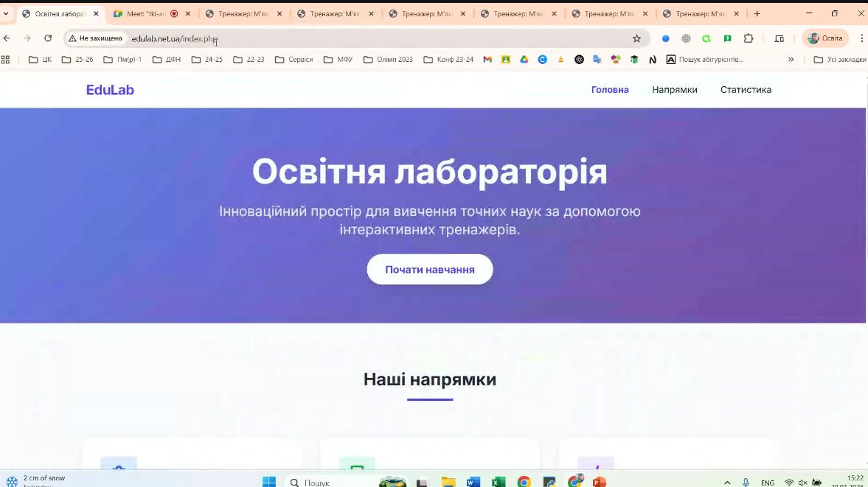
Task: Open the "Олімп 2023" bookmark folder
Action: 388,60
